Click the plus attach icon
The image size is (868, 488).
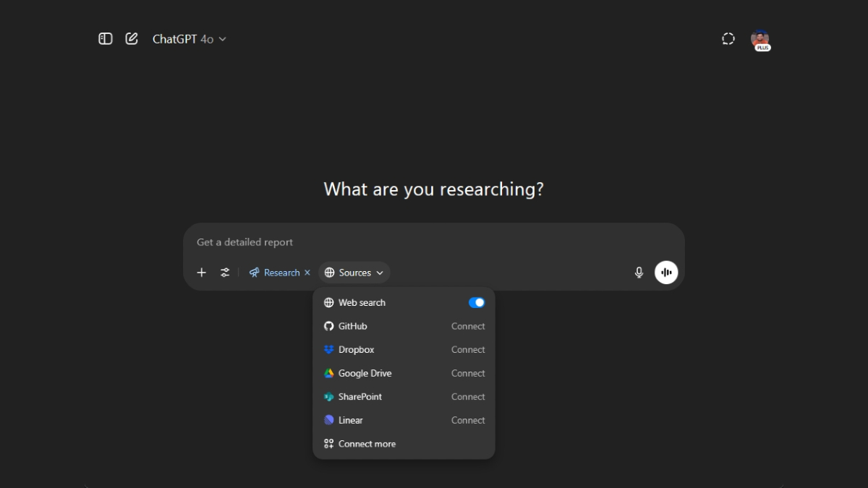(202, 273)
